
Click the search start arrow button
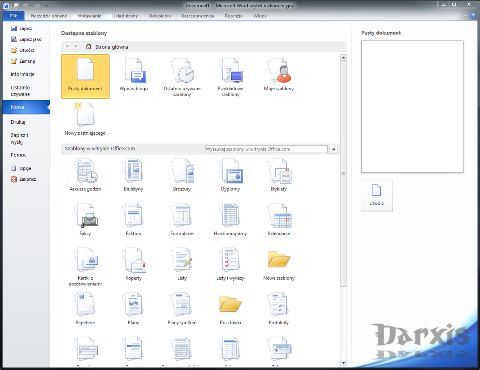[334, 149]
